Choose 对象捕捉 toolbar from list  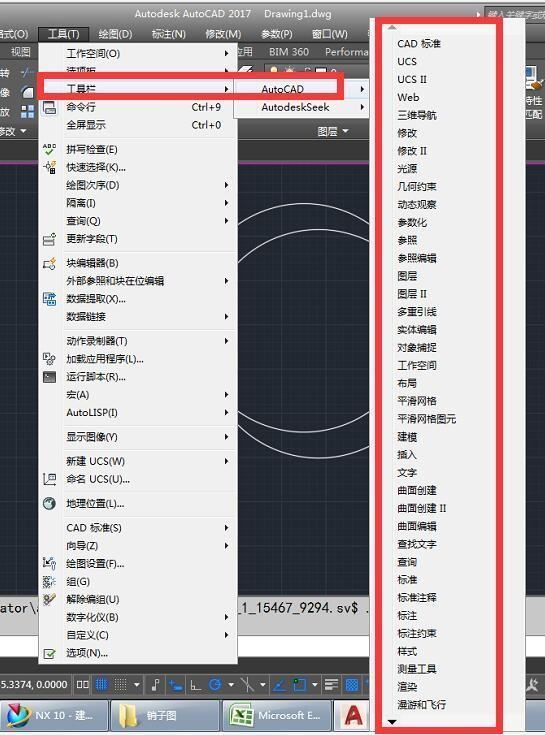[417, 347]
